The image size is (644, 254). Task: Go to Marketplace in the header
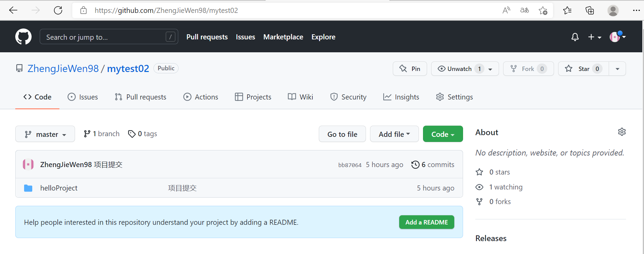(283, 37)
